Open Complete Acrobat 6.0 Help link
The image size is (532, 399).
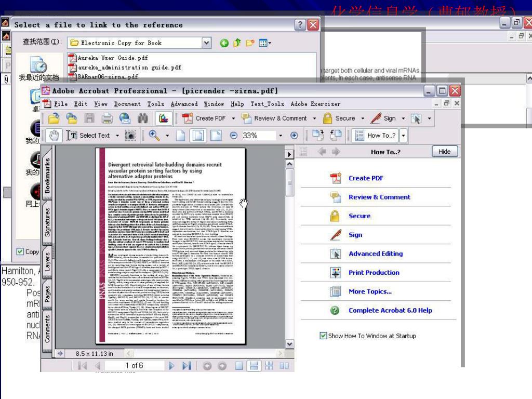tap(390, 310)
